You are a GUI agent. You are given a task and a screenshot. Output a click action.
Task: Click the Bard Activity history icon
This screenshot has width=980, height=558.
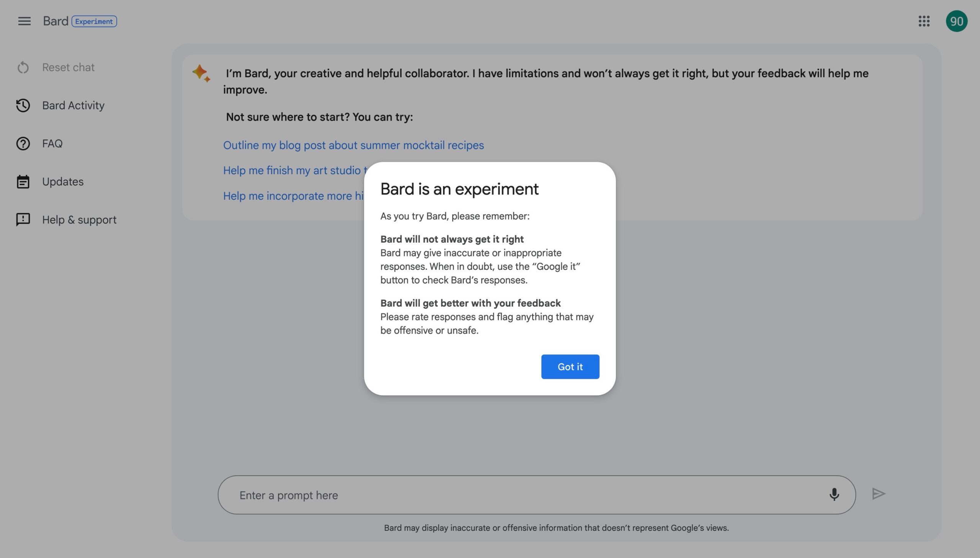(23, 105)
